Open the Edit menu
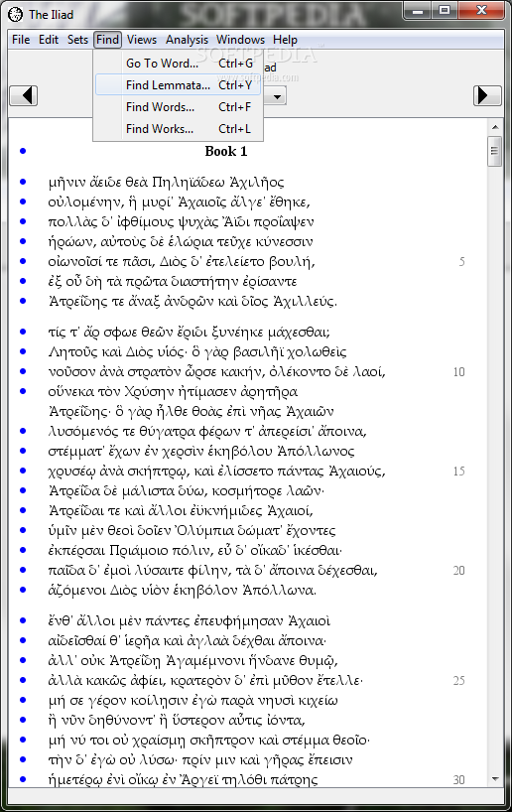This screenshot has height=812, width=512. 49,40
